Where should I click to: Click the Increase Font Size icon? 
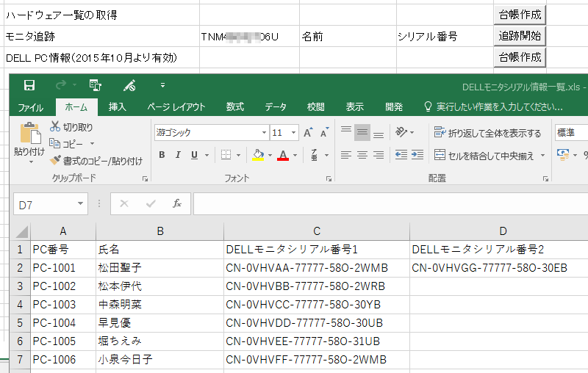click(x=308, y=133)
